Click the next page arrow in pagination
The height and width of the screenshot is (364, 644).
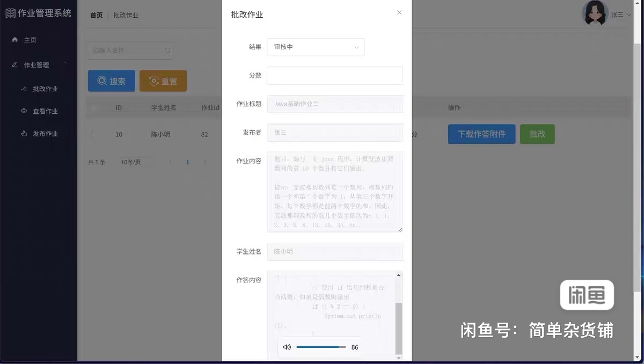pyautogui.click(x=205, y=162)
